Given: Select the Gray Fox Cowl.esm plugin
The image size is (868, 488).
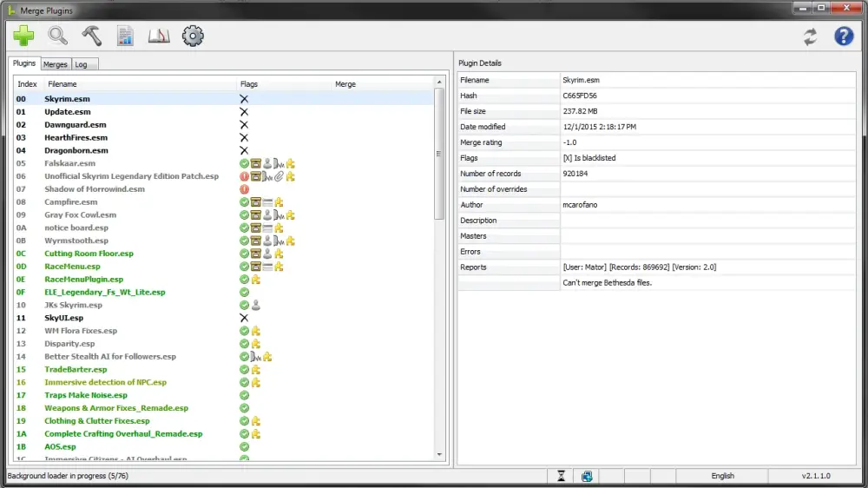Looking at the screenshot, I should [80, 215].
